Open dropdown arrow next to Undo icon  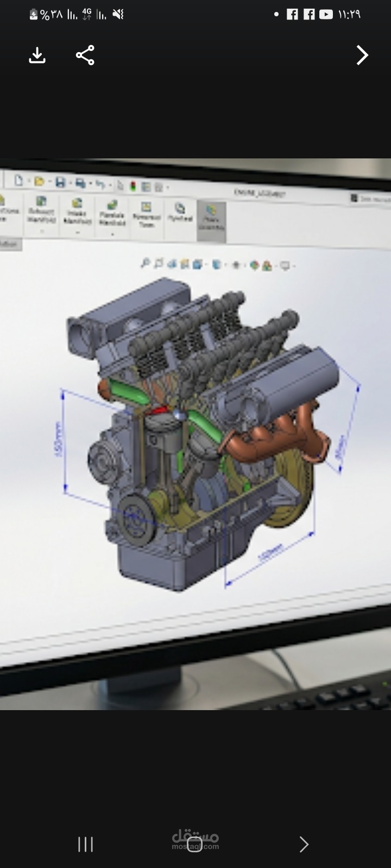pyautogui.click(x=109, y=186)
